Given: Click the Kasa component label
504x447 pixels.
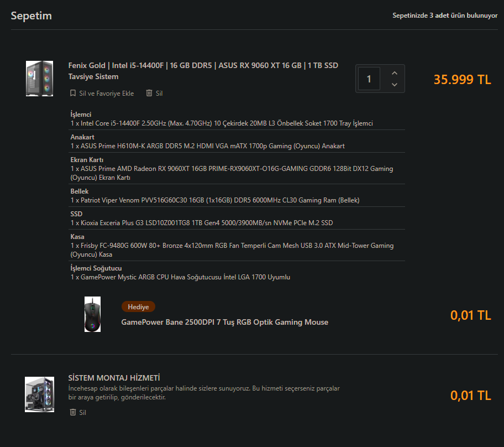Looking at the screenshot, I should [x=77, y=237].
